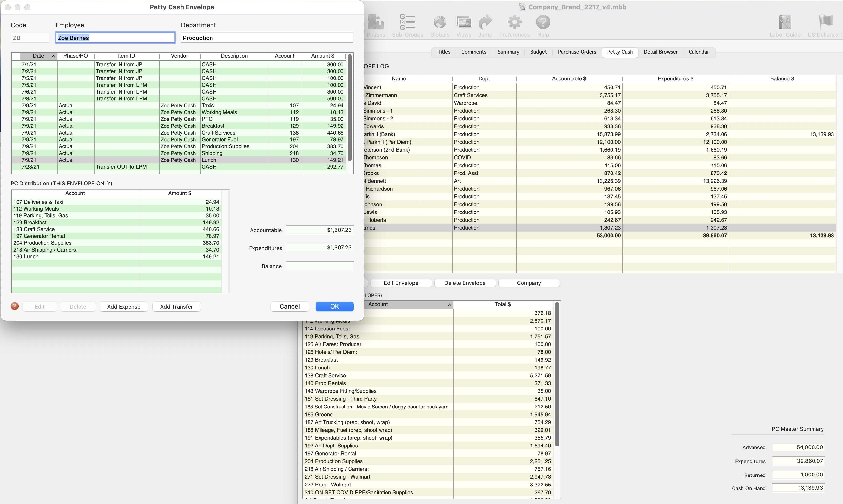Select the 185 Greens account total row

tap(428, 414)
